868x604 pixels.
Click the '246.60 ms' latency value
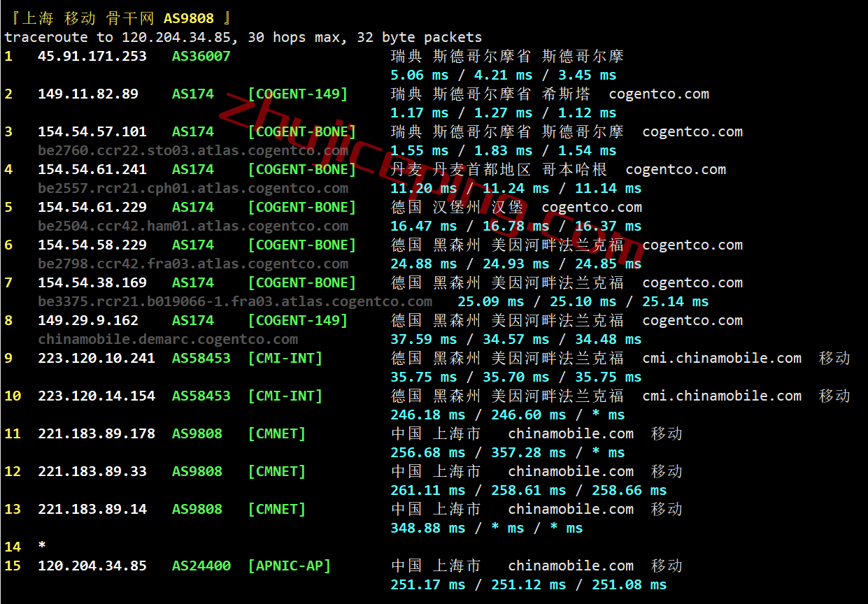(x=529, y=415)
